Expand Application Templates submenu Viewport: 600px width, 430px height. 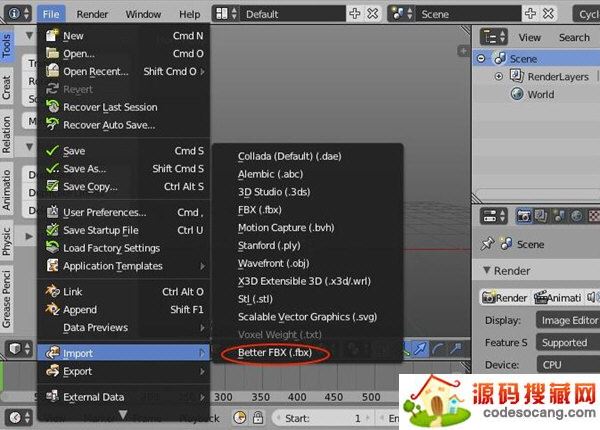[x=124, y=266]
